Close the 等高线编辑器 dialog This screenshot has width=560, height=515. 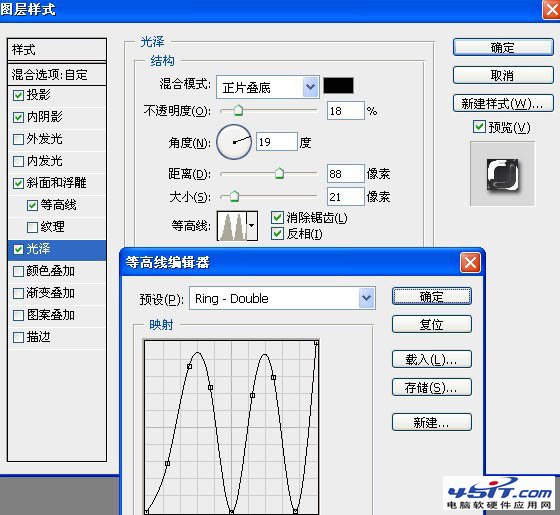pyautogui.click(x=470, y=262)
